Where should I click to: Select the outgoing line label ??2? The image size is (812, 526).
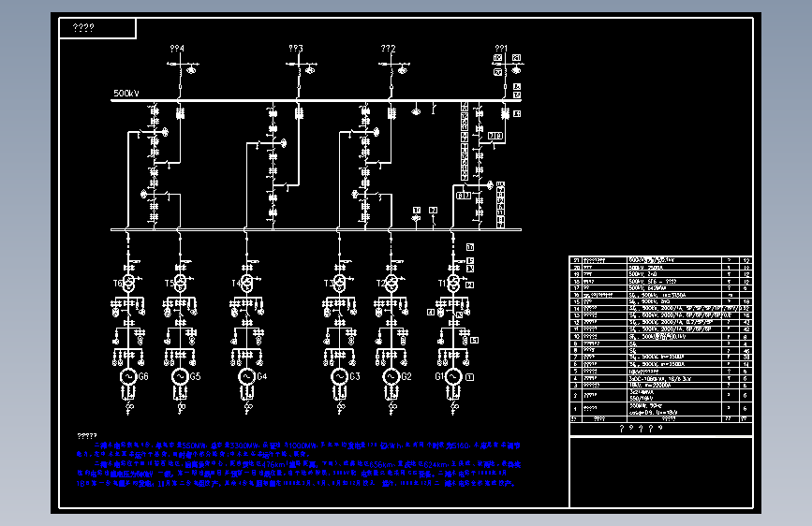point(389,48)
